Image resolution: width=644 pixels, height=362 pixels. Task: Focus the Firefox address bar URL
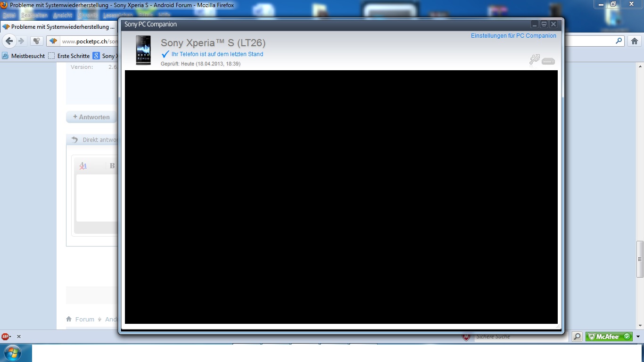click(x=90, y=41)
